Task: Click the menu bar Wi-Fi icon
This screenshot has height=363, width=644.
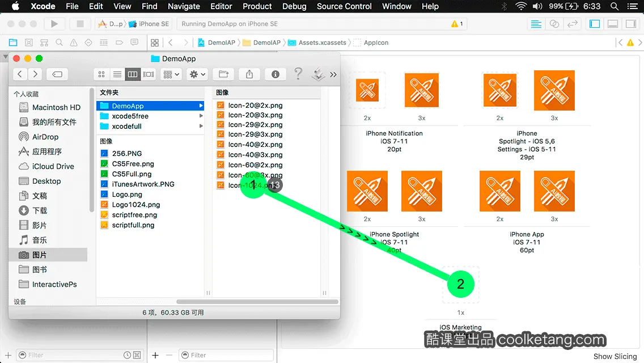Action: (x=521, y=6)
